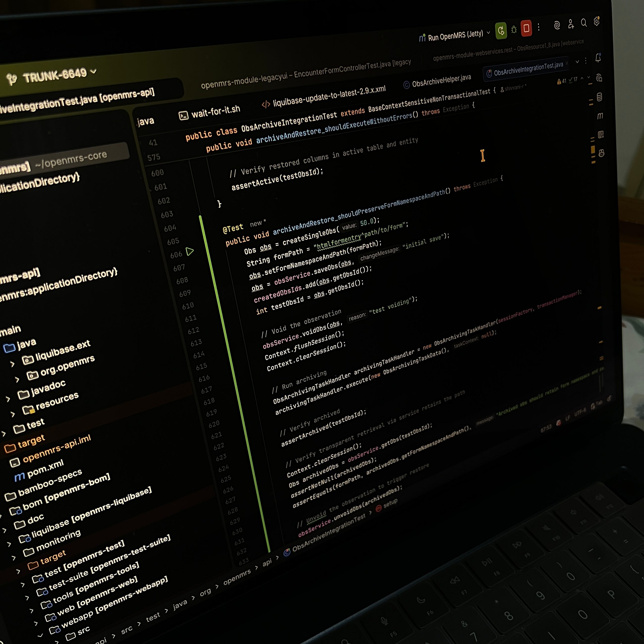Expand the resources folder
The image size is (644, 644).
click(13, 414)
